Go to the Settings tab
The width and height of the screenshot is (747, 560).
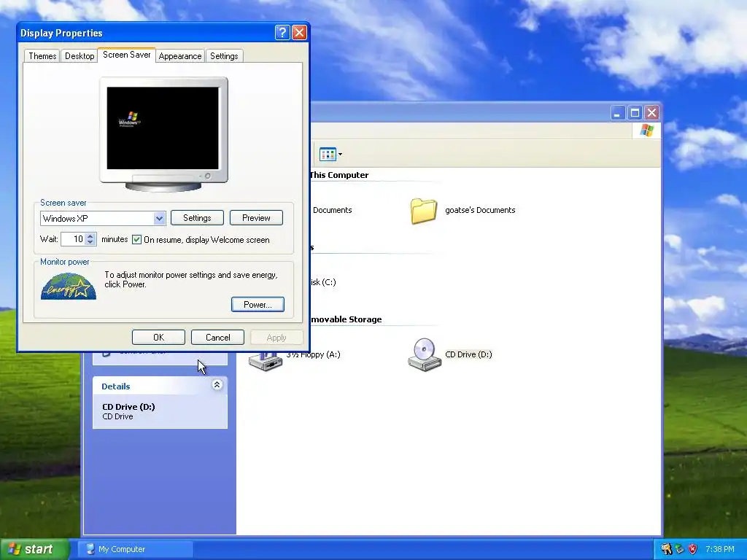[224, 56]
